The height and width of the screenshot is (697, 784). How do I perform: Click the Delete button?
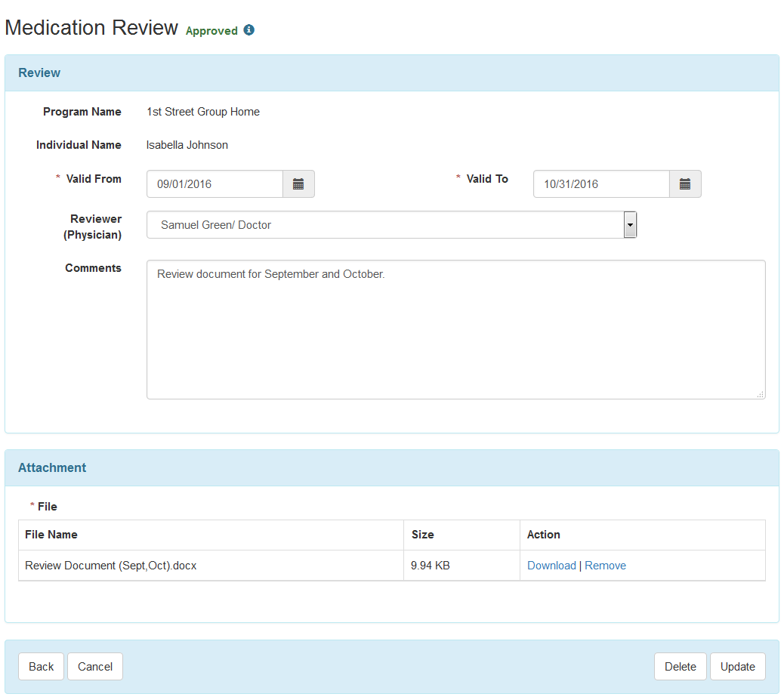pos(680,667)
